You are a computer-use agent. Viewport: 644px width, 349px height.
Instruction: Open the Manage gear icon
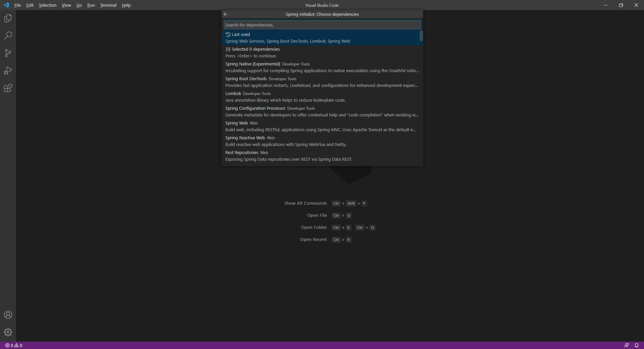(x=8, y=332)
